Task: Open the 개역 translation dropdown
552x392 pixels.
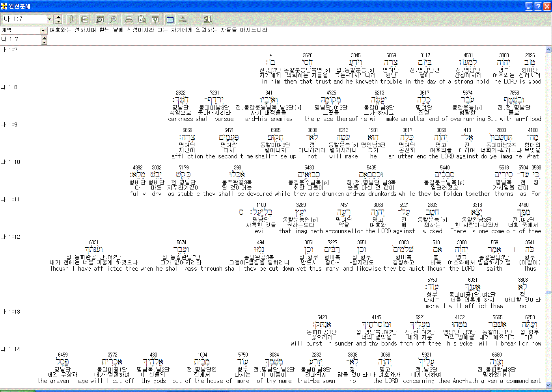Action: point(43,30)
